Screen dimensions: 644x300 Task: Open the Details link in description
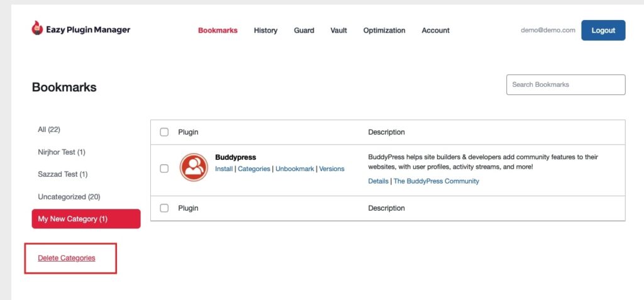click(378, 181)
